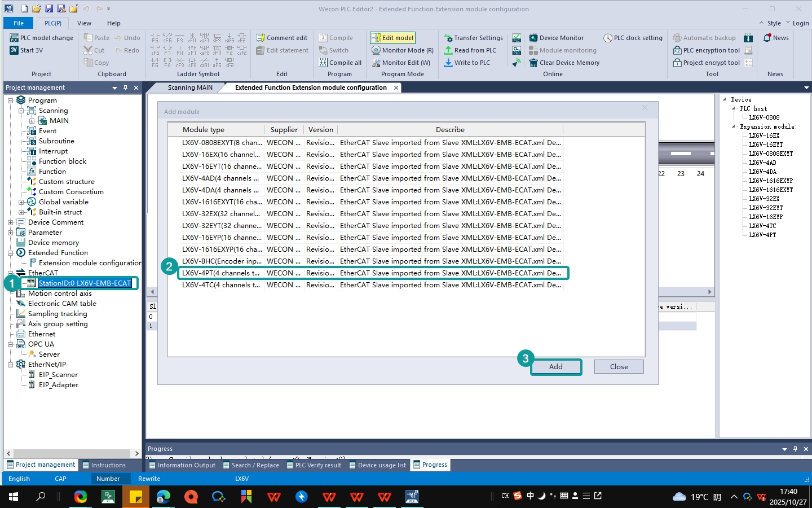Viewport: 812px width, 508px height.
Task: Pin the Project management panel
Action: point(125,87)
